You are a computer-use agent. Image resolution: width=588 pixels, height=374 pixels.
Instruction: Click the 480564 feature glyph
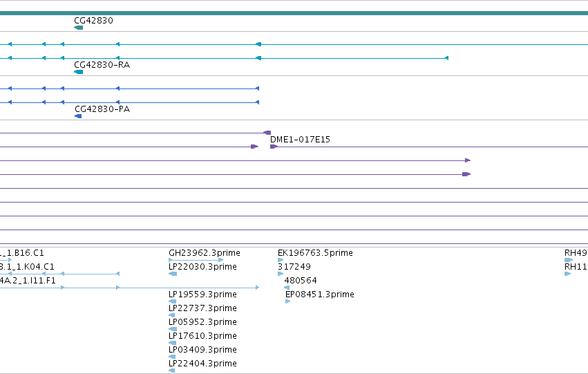tap(287, 288)
